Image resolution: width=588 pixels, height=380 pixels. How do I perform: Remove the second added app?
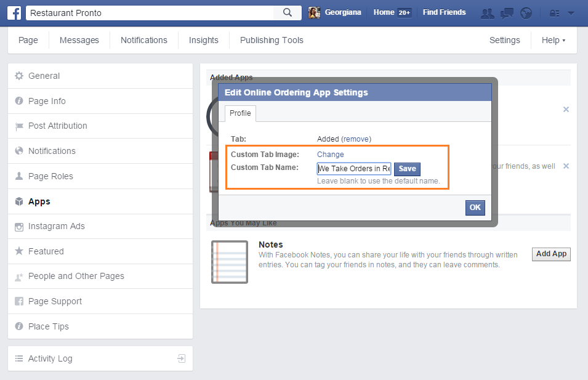[x=566, y=166]
